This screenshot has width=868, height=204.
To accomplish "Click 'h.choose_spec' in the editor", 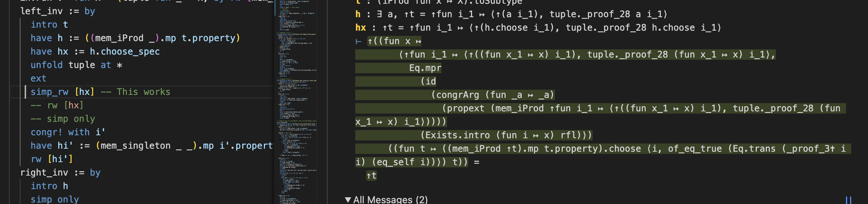I will 125,52.
